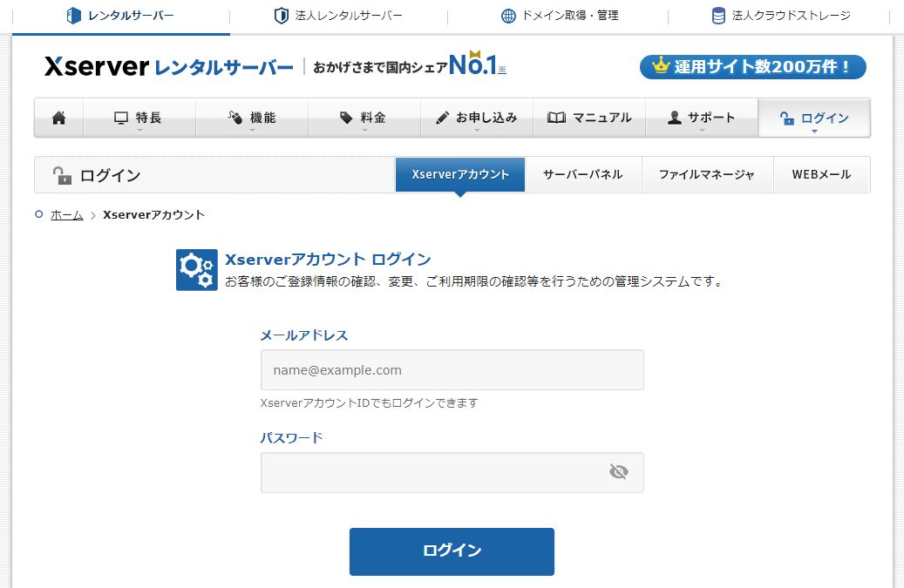Viewport: 904px width, 588px height.
Task: Click the gears icon next to Xserverアカウント ログイン
Action: (x=197, y=269)
